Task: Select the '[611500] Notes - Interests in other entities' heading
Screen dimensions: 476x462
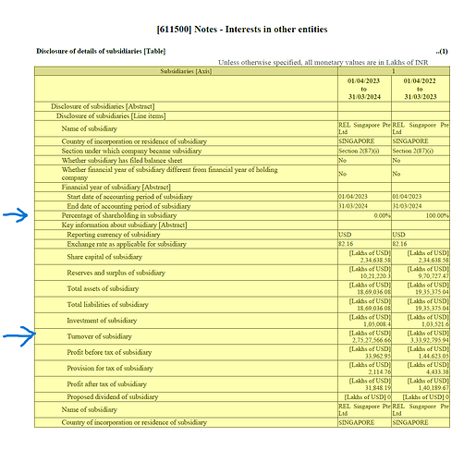Action: [242, 30]
